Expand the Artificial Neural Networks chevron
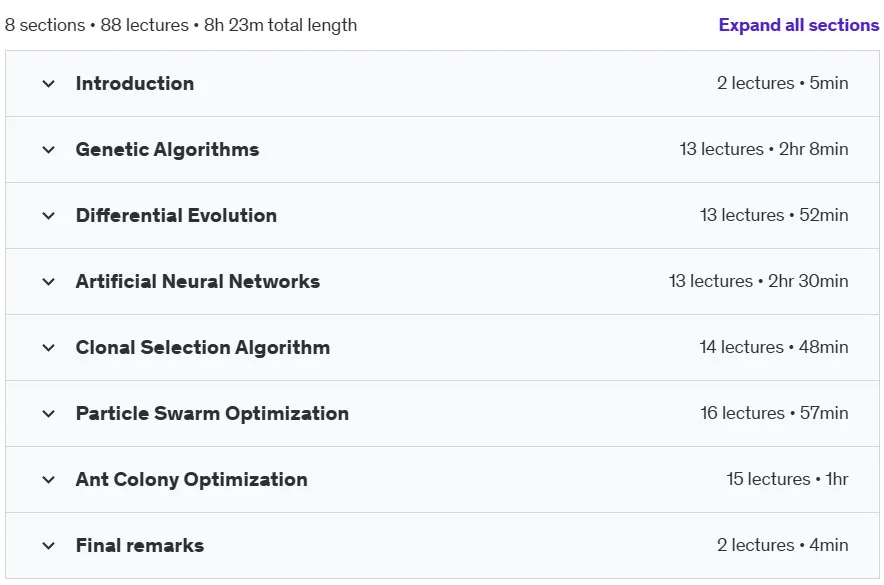 click(48, 282)
